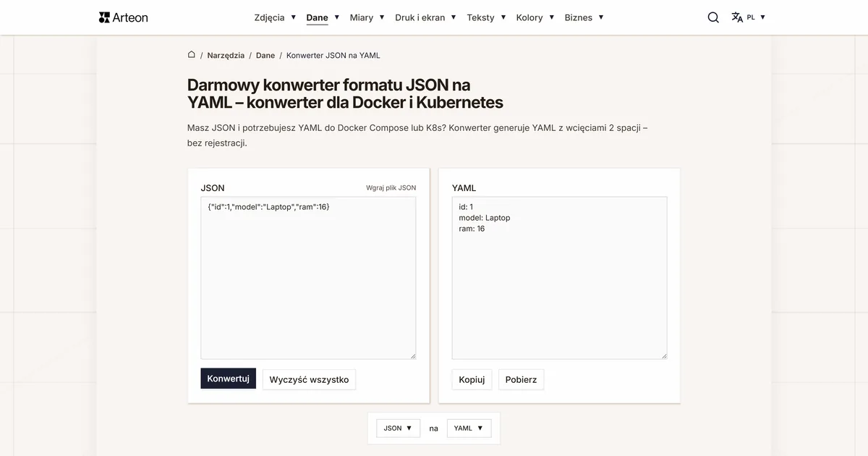This screenshot has height=456, width=868.
Task: Grab the YAML textarea resize handle
Action: click(x=664, y=356)
